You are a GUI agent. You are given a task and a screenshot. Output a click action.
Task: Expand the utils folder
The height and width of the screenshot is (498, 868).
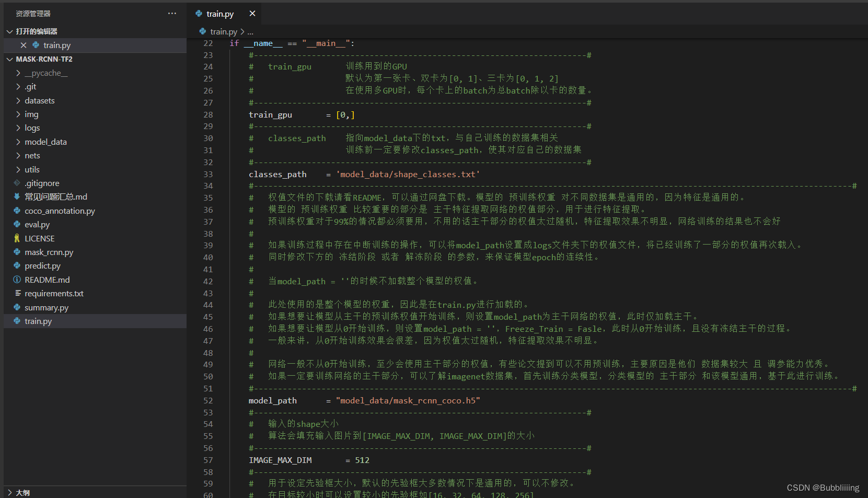[x=18, y=170]
